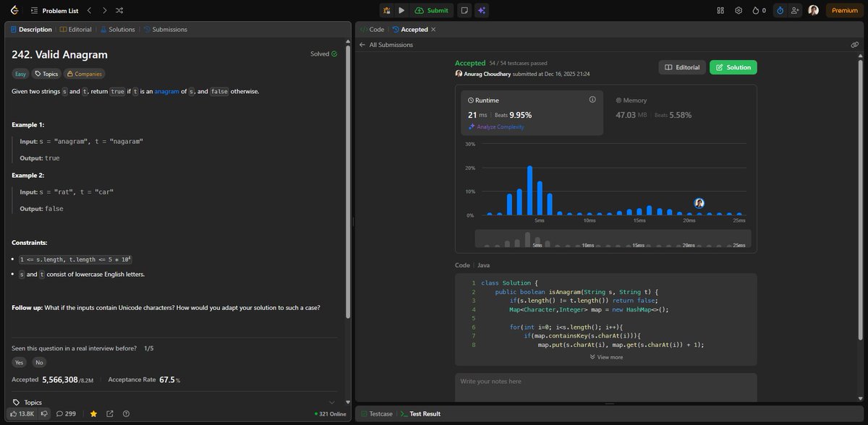Image resolution: width=868 pixels, height=425 pixels.
Task: Expand the Topics section at bottom
Action: [x=173, y=403]
